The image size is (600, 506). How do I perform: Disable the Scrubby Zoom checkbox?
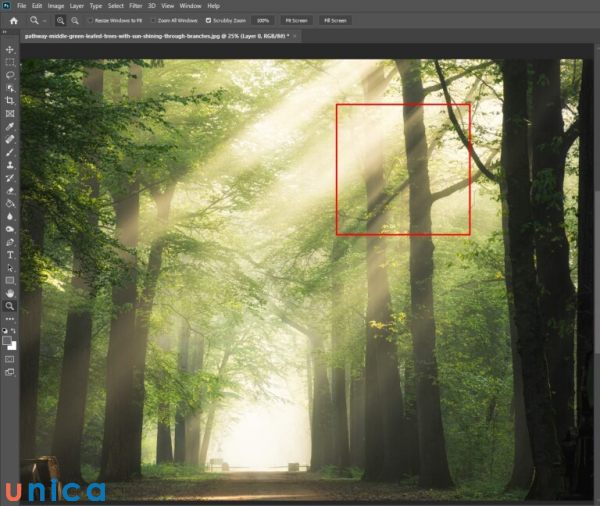(x=209, y=21)
